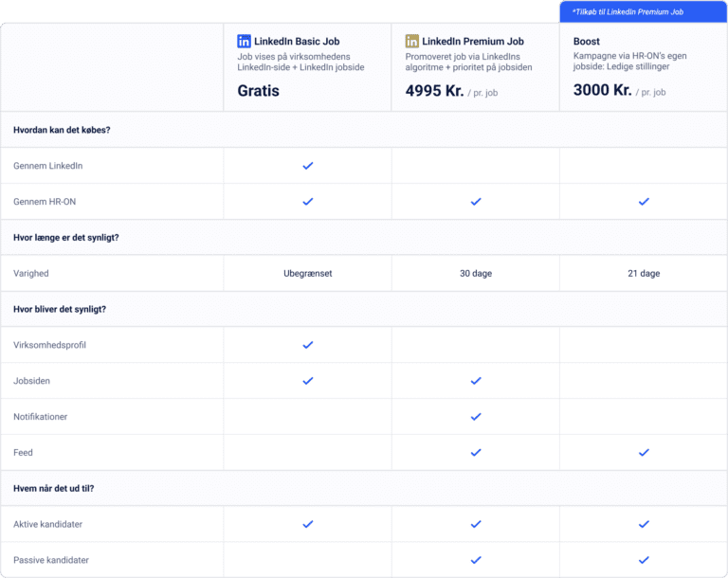Click the Jobsiden row label
This screenshot has width=728, height=578.
(31, 381)
